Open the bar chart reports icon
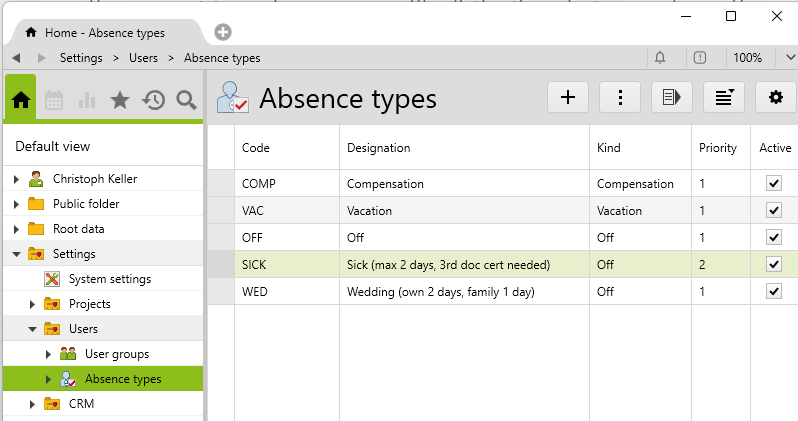Screen dimensions: 798x421 tap(87, 99)
